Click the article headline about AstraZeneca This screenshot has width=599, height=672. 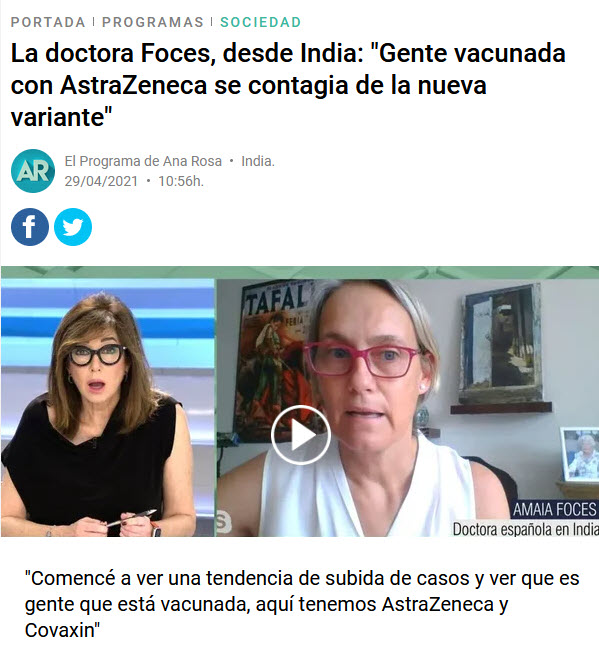pos(288,85)
